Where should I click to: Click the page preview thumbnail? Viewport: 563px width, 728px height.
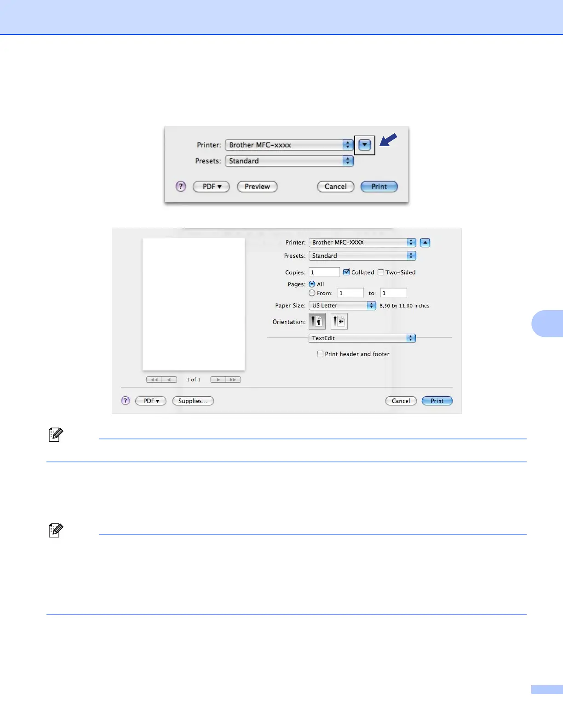[194, 304]
